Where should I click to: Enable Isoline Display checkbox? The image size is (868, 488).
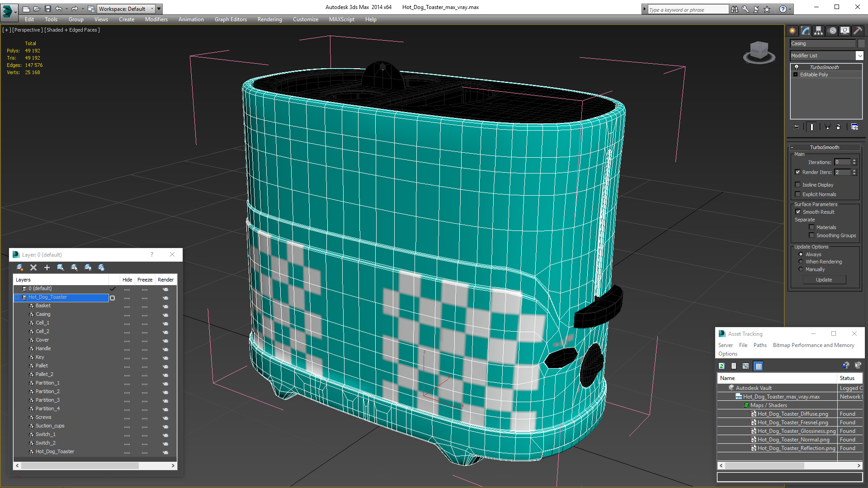tap(798, 185)
